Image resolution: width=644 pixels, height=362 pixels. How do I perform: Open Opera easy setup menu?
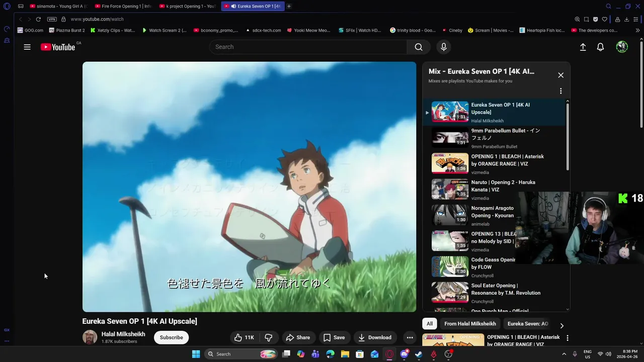(636, 19)
